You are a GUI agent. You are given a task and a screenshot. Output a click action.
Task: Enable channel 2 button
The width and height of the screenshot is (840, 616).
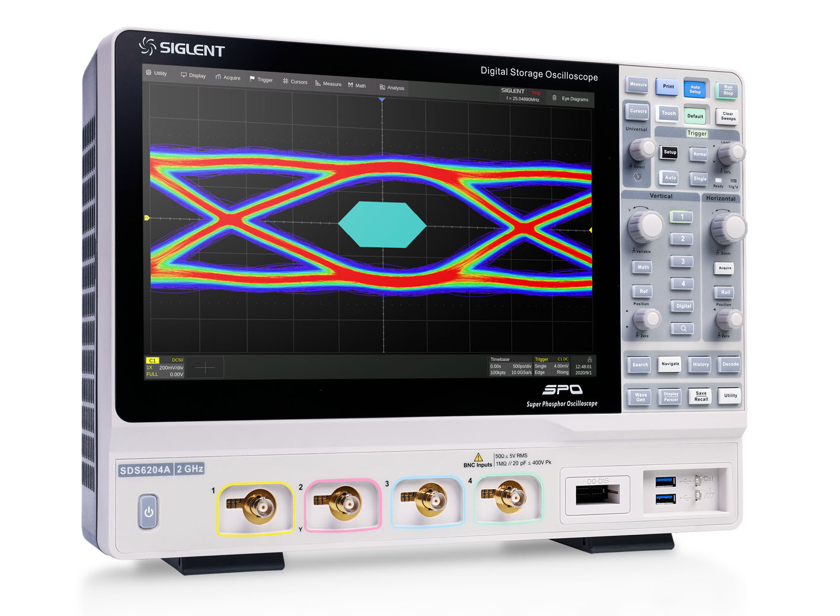click(x=682, y=239)
